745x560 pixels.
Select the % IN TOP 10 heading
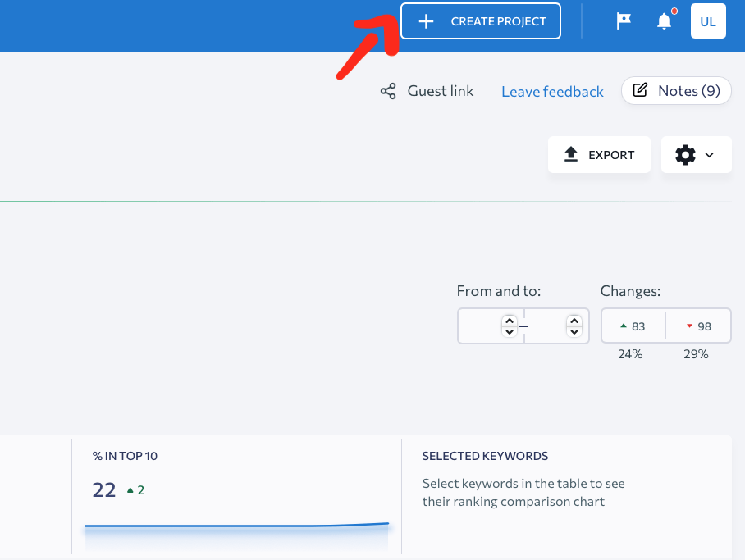click(125, 456)
